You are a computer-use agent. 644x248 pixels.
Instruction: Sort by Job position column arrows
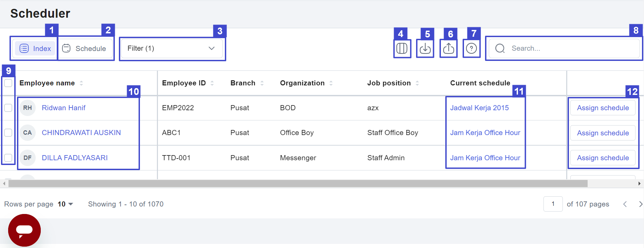(x=417, y=83)
